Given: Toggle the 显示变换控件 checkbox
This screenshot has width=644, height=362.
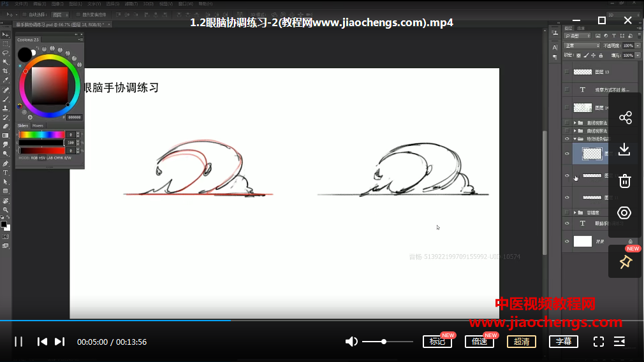Looking at the screenshot, I should pos(78,15).
